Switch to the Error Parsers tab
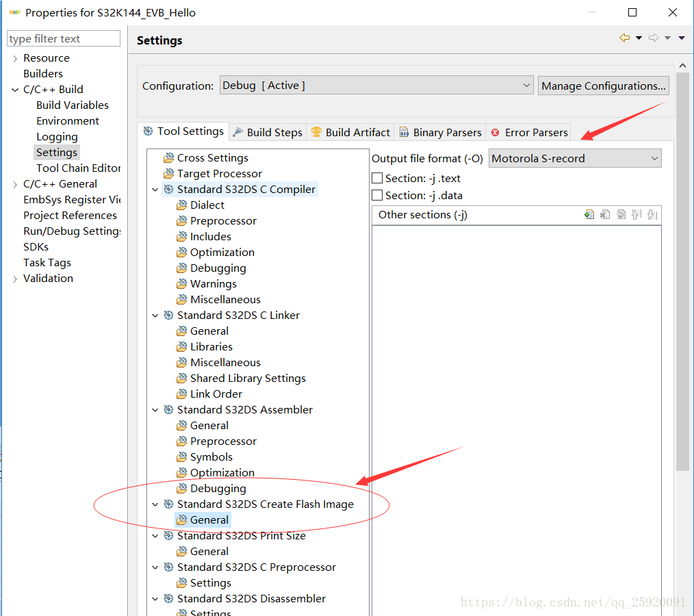This screenshot has height=616, width=694. pos(529,132)
